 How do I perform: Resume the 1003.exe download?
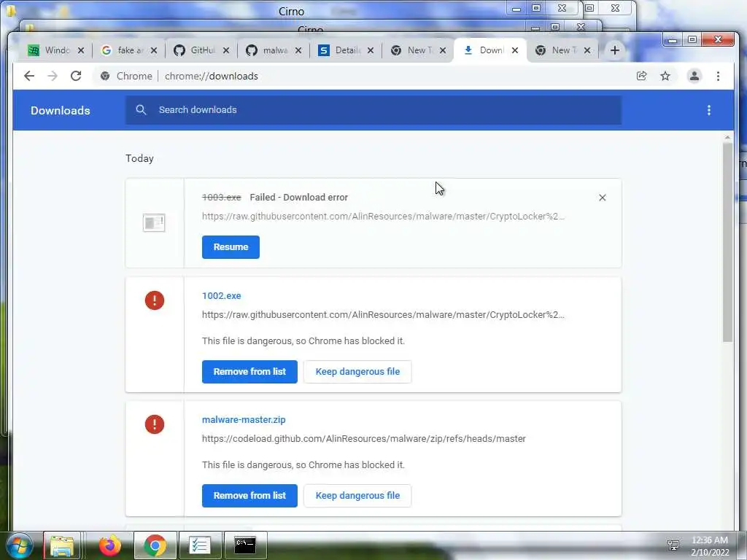coord(231,247)
